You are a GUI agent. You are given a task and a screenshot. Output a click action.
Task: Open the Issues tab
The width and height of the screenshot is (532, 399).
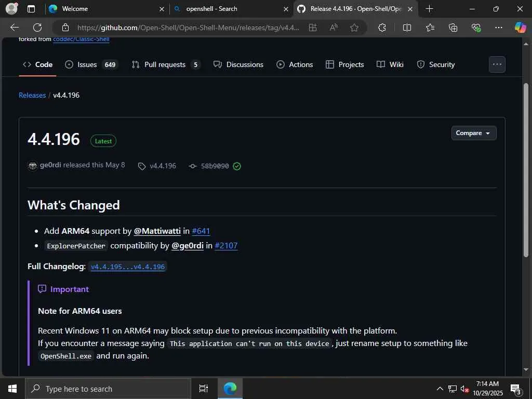click(91, 64)
